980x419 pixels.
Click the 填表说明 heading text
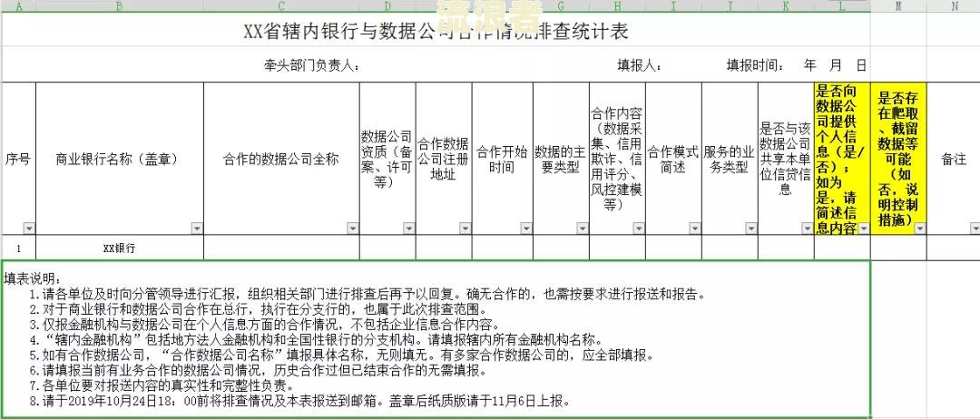[33, 278]
